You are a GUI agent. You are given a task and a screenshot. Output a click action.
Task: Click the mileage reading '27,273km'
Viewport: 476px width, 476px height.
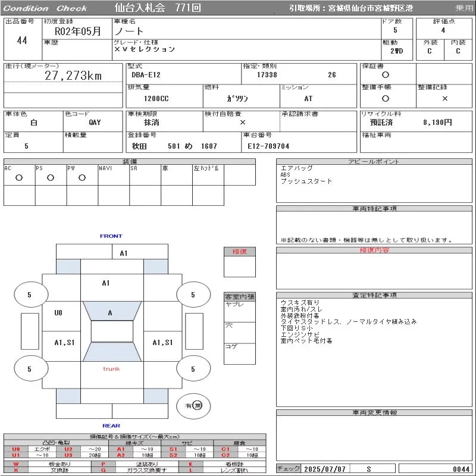pyautogui.click(x=73, y=76)
